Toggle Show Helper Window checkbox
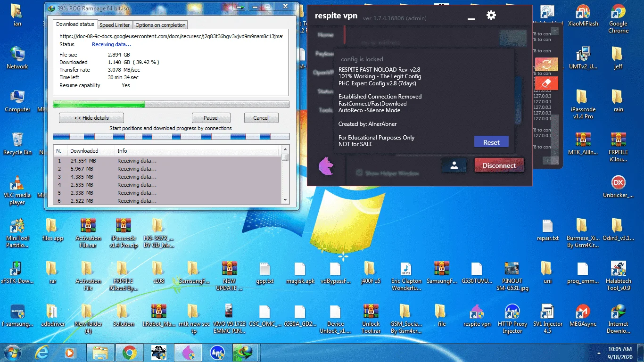Image resolution: width=644 pixels, height=362 pixels. (x=359, y=173)
